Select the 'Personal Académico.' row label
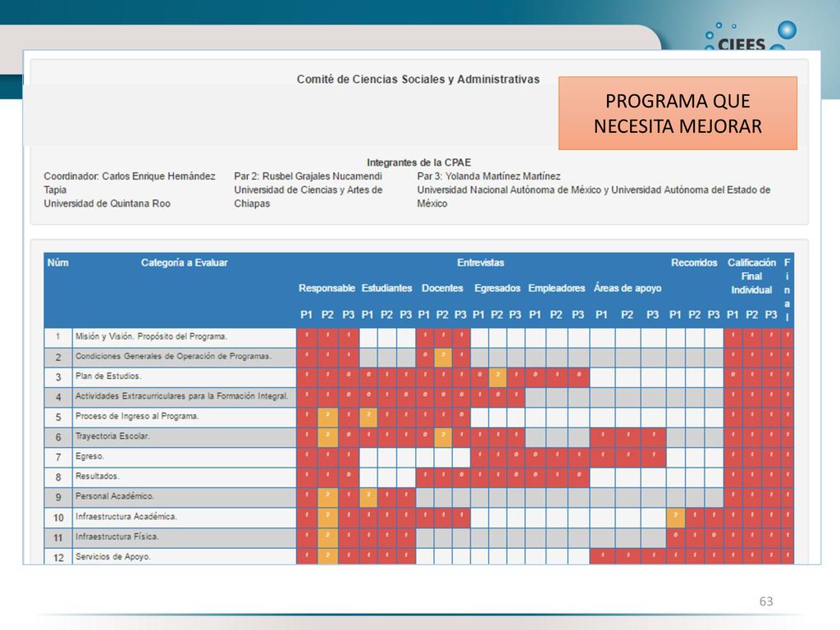The width and height of the screenshot is (840, 630). [x=115, y=496]
